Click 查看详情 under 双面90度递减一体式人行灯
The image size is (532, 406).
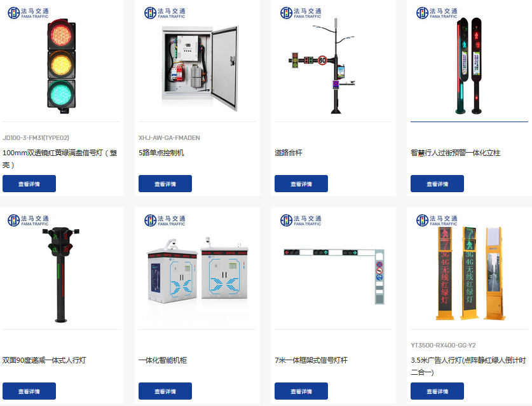[29, 391]
